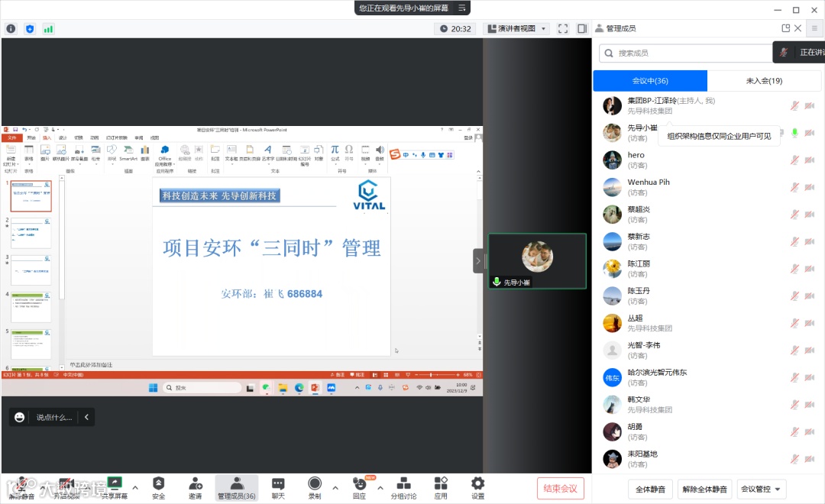Open the 聊天 chat panel
Screen dimensions: 825x504
click(278, 488)
